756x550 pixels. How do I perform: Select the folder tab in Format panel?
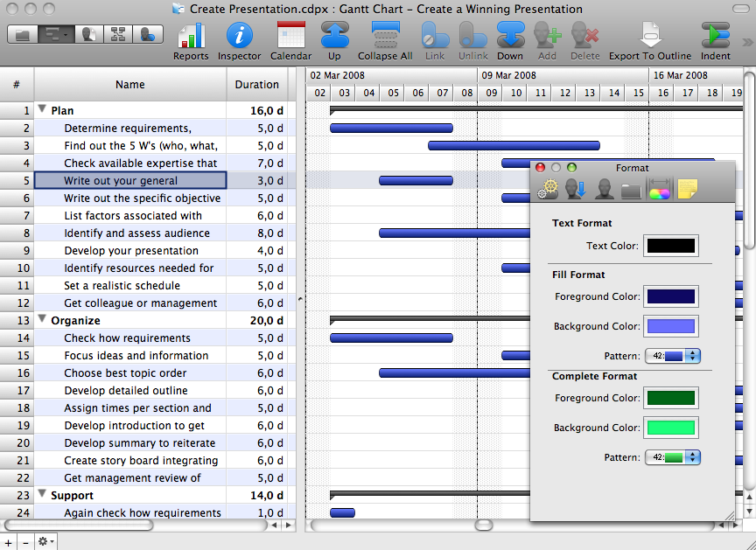(631, 189)
